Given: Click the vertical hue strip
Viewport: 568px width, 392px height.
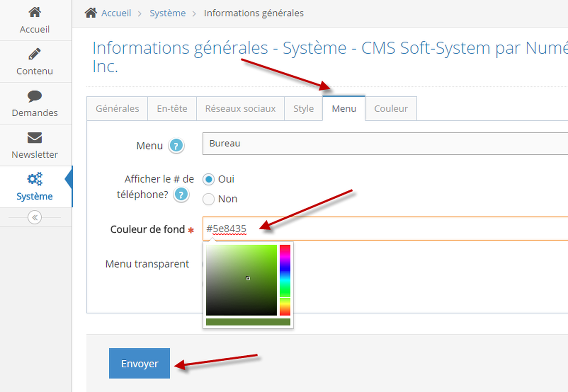Looking at the screenshot, I should pyautogui.click(x=285, y=280).
